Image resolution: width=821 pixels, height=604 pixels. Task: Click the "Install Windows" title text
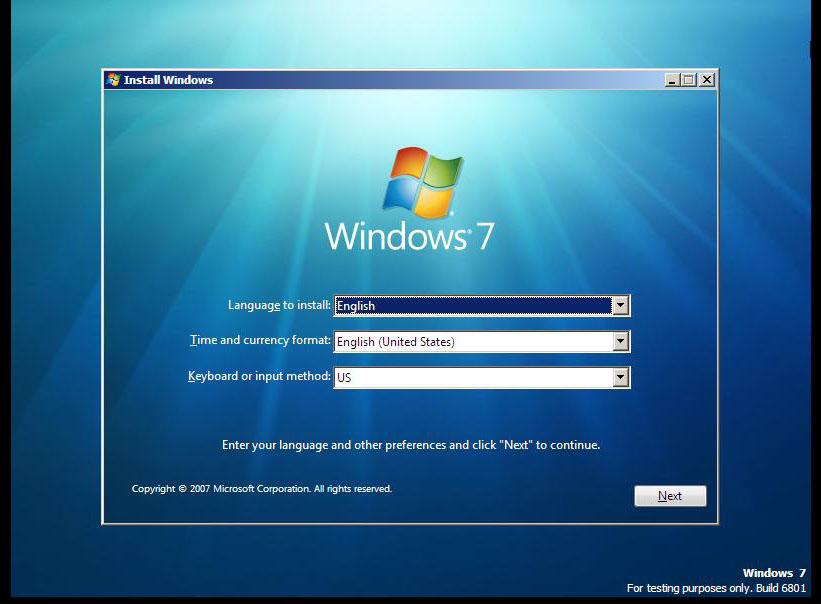(x=168, y=80)
